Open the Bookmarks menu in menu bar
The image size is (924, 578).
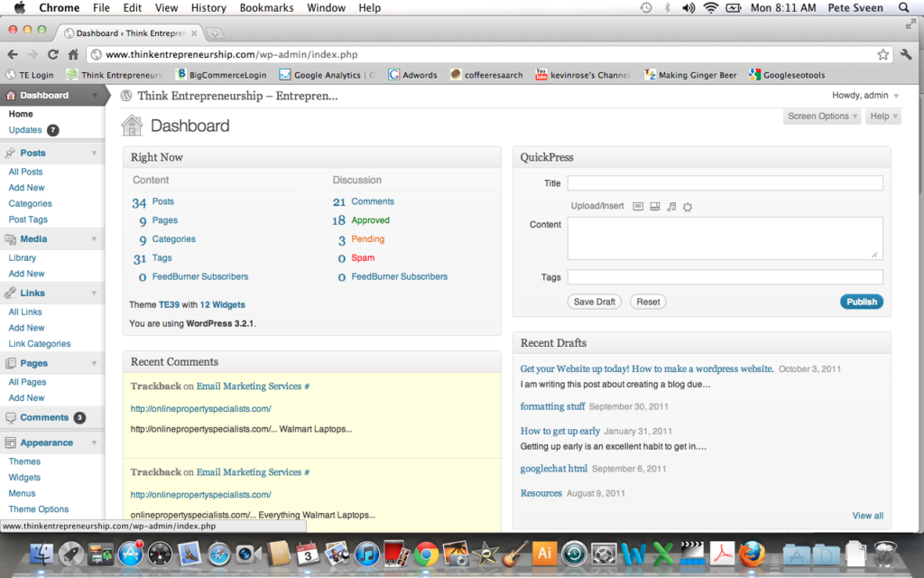[x=266, y=8]
